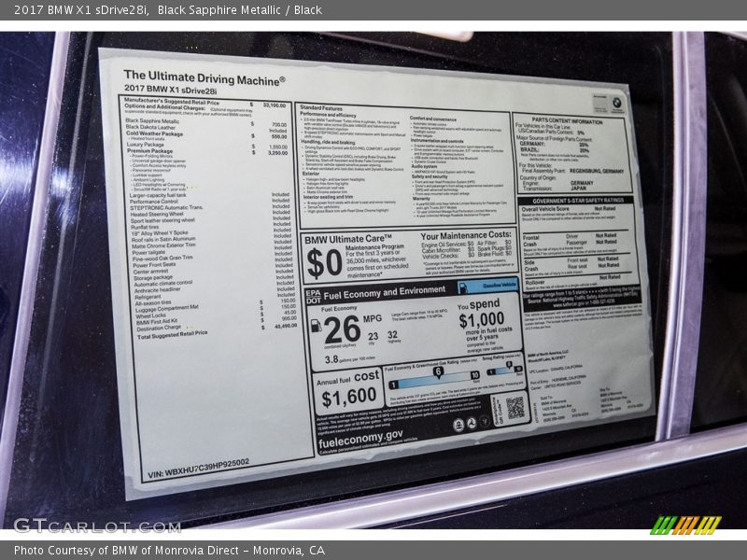Click the QR code on the fuel label
The image size is (747, 560).
[x=514, y=408]
